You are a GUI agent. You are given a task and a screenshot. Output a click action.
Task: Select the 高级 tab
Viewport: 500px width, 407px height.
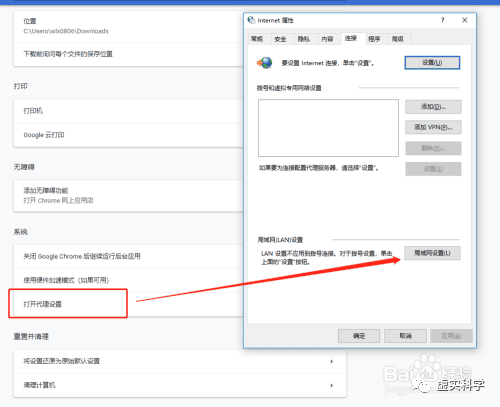click(398, 39)
